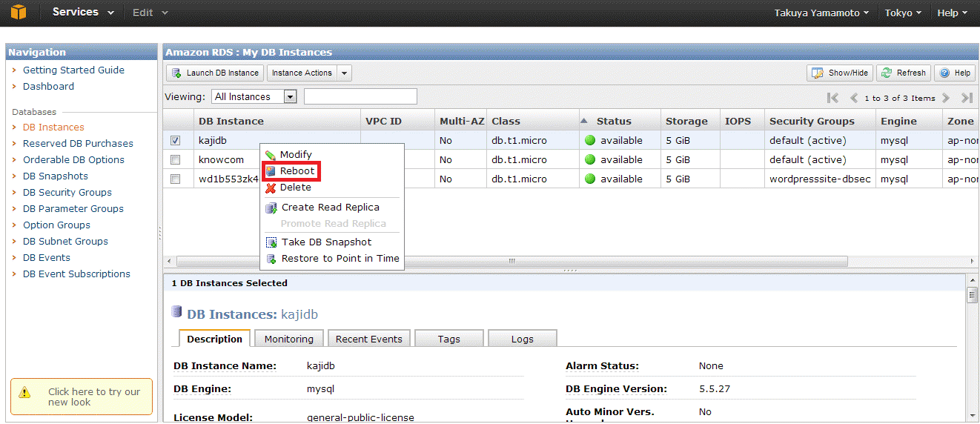The height and width of the screenshot is (424, 980).
Task: Uncheck the kajidb row checkbox
Action: click(x=176, y=140)
